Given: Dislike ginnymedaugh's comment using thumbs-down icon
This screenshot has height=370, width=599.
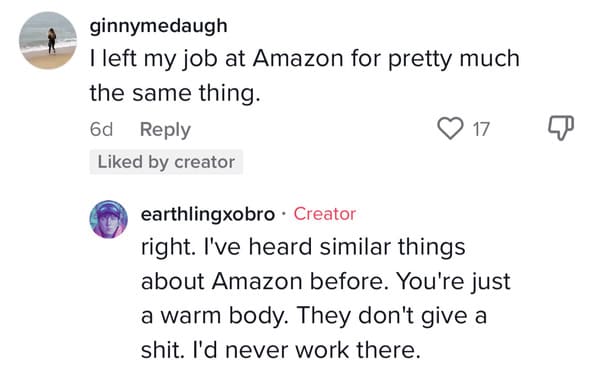Looking at the screenshot, I should (561, 128).
